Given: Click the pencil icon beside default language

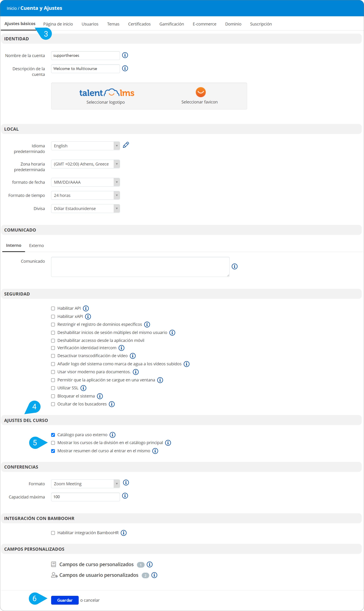Looking at the screenshot, I should pos(126,145).
